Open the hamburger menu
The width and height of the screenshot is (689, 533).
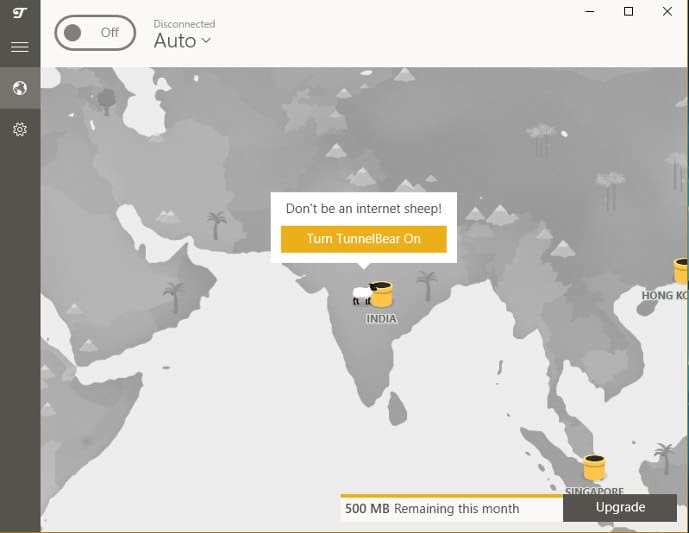(20, 47)
